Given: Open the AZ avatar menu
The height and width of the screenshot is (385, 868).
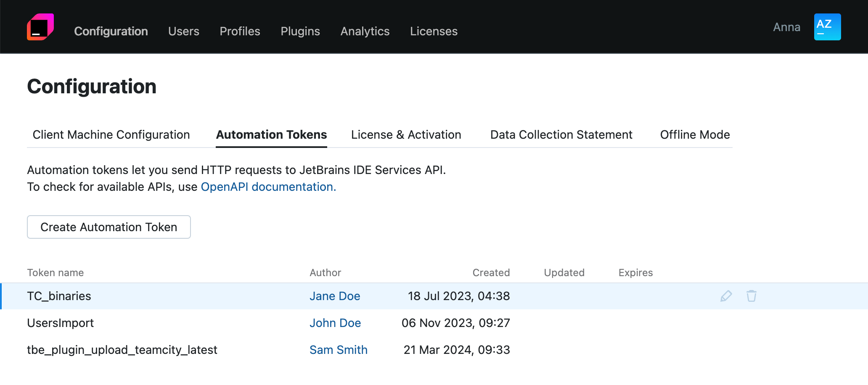Looking at the screenshot, I should point(827,26).
